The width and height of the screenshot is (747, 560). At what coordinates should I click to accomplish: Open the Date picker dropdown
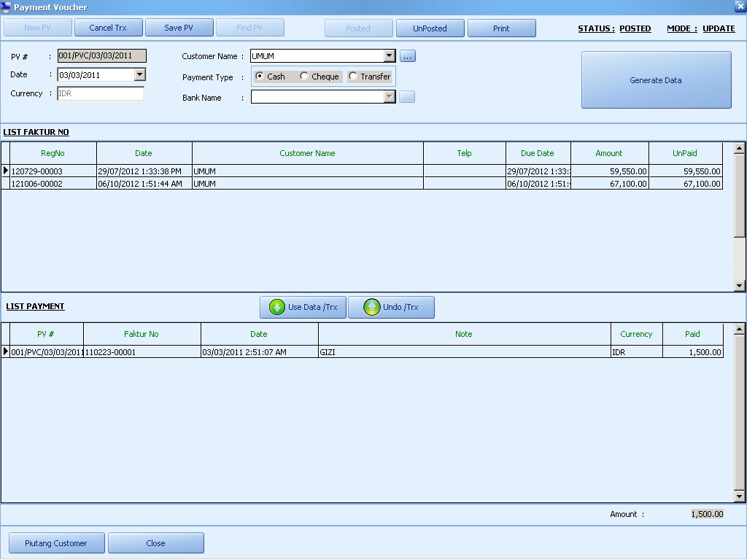coord(140,74)
